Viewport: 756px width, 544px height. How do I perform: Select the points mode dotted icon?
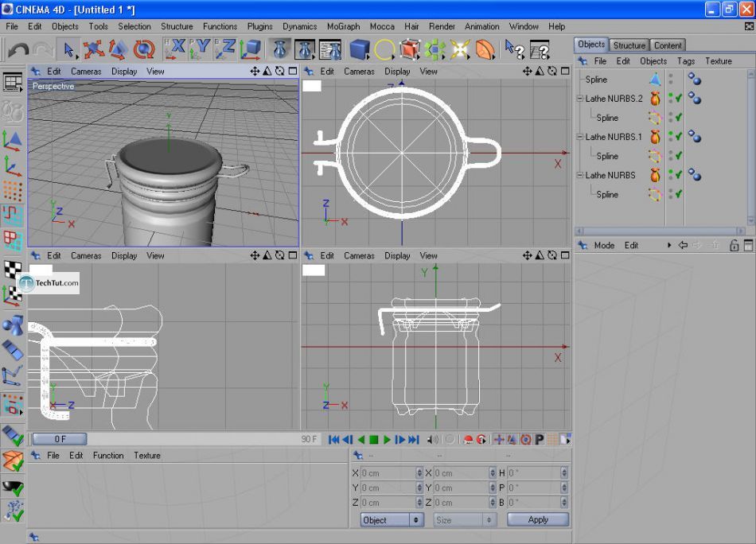[x=13, y=192]
